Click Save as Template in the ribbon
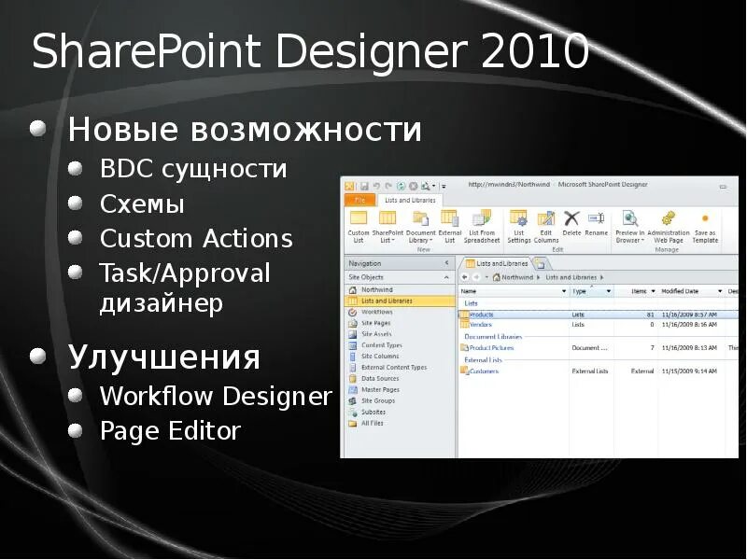 click(x=705, y=227)
